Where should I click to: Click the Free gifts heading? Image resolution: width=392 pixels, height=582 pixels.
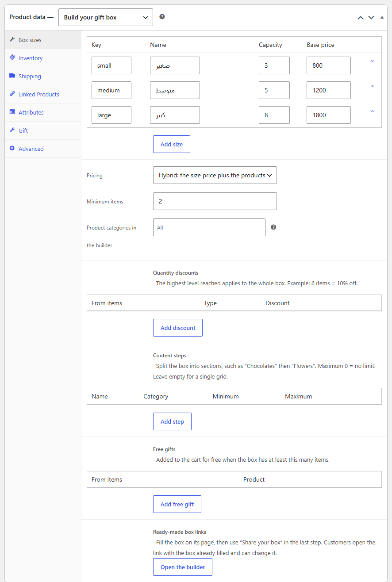coord(164,449)
